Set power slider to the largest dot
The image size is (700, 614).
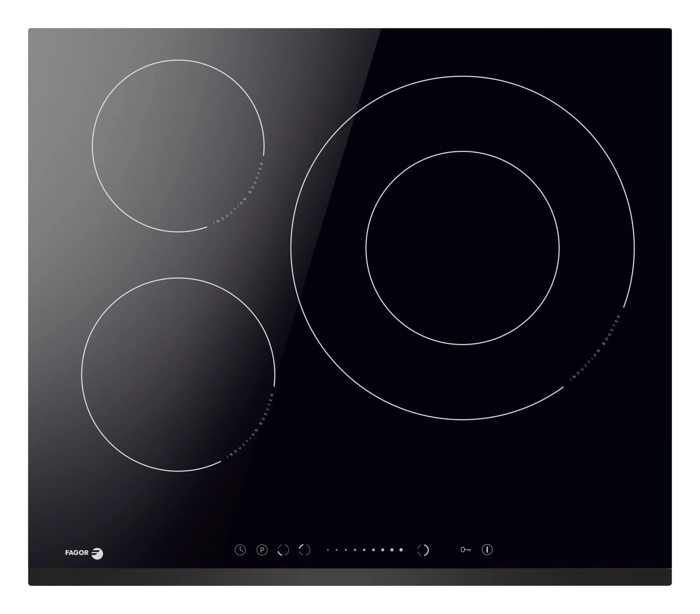pos(401,550)
